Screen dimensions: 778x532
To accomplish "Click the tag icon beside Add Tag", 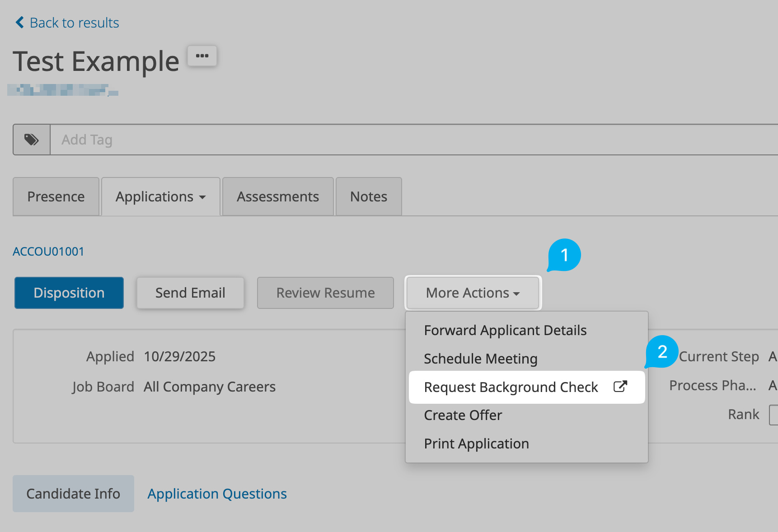I will pos(31,140).
